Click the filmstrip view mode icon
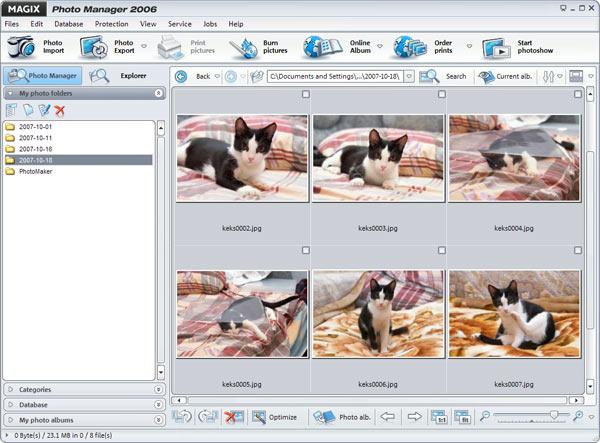Image resolution: width=600 pixels, height=443 pixels. coord(576,76)
